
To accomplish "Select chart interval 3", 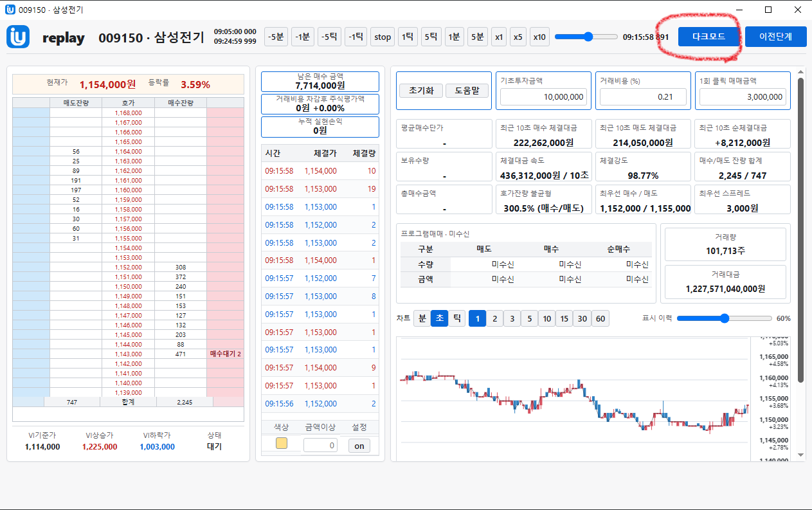I will pos(512,318).
